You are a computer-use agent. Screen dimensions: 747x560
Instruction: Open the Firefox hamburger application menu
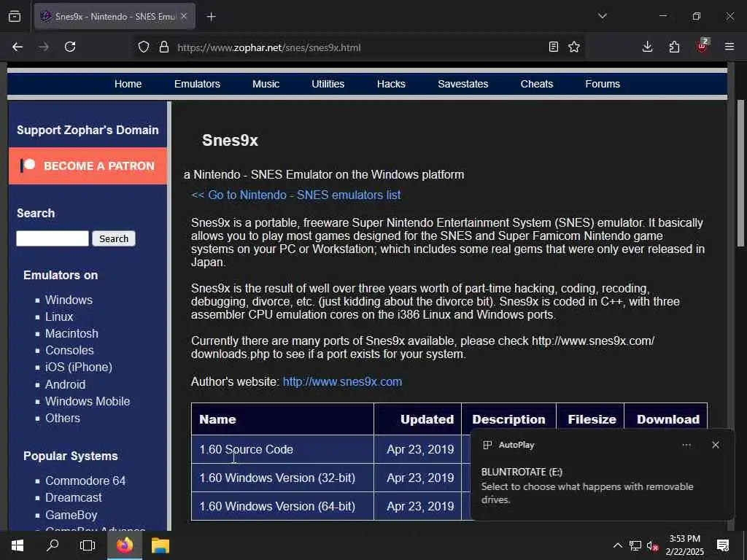[x=729, y=47]
